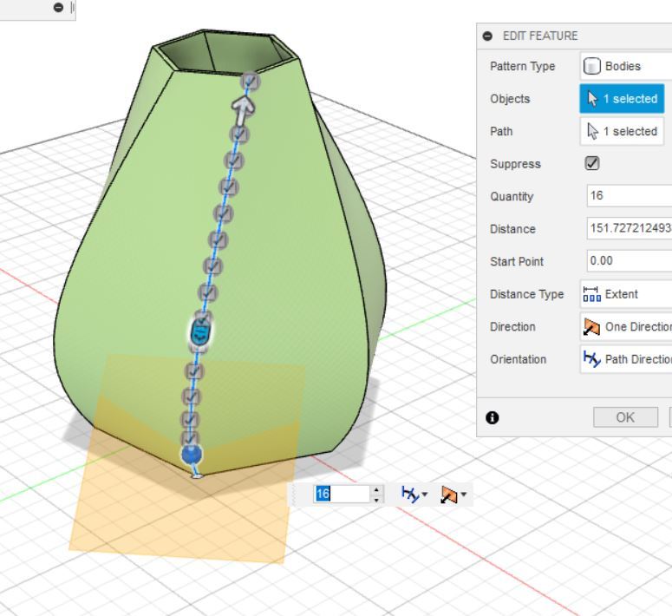This screenshot has width=672, height=616.
Task: Click the 'Distance Type' label text
Action: pyautogui.click(x=526, y=294)
